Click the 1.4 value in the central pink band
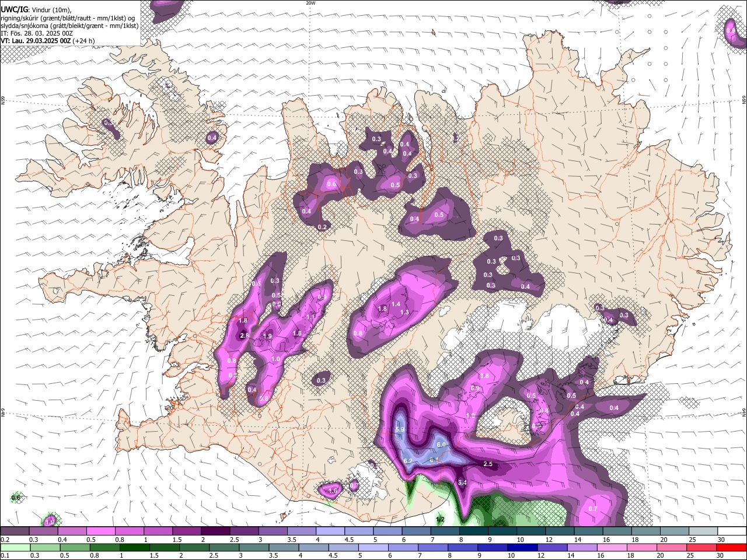This screenshot has width=747, height=560. tap(396, 304)
